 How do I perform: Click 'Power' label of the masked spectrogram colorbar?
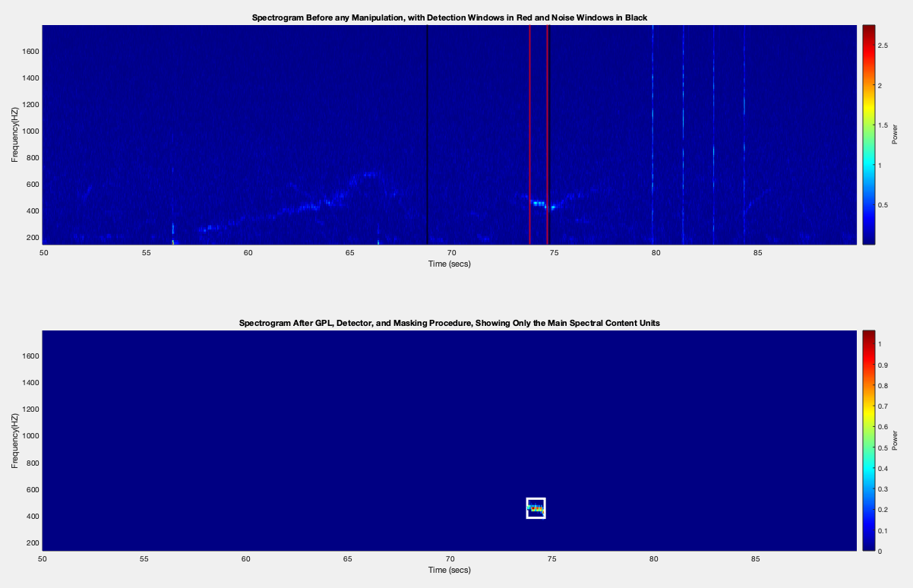[x=896, y=441]
